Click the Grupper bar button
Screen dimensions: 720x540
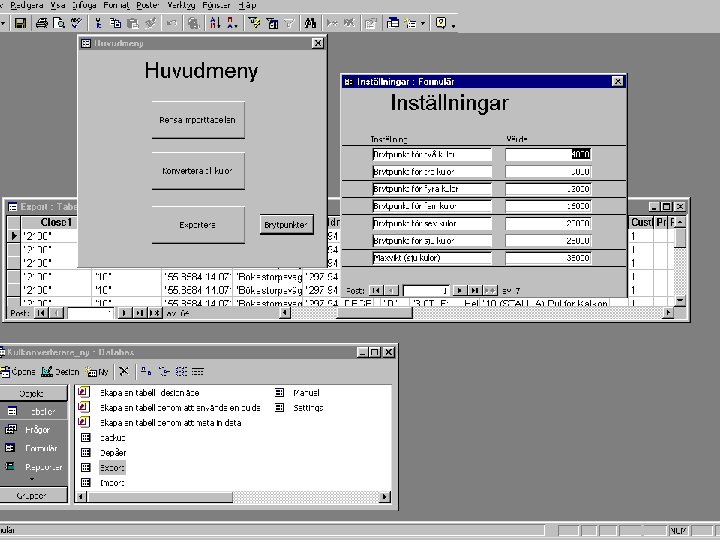tap(33, 495)
